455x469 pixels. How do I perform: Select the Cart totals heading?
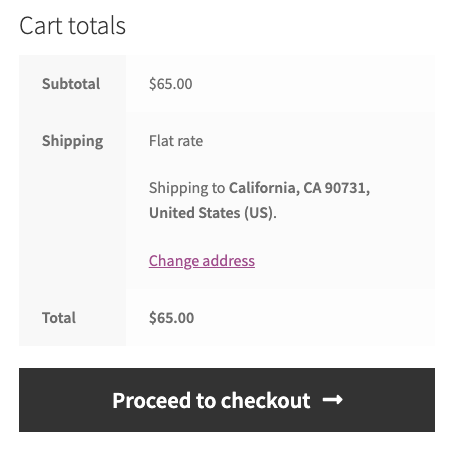[72, 25]
